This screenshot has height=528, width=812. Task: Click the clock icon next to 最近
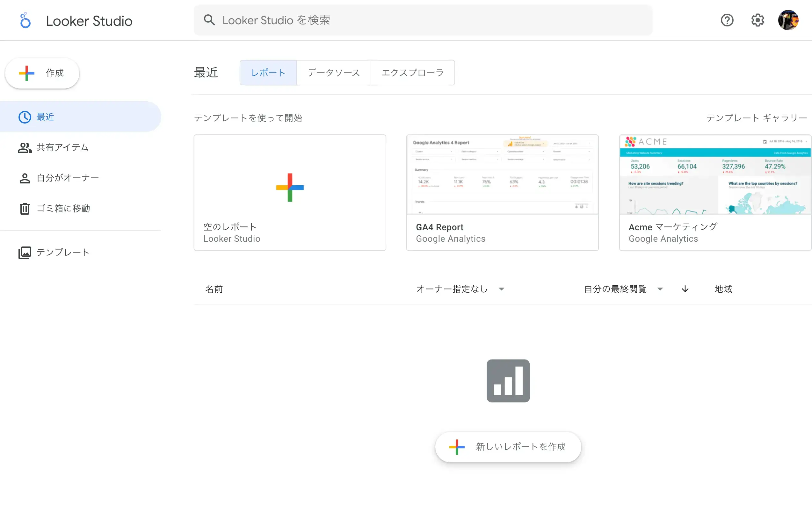25,117
